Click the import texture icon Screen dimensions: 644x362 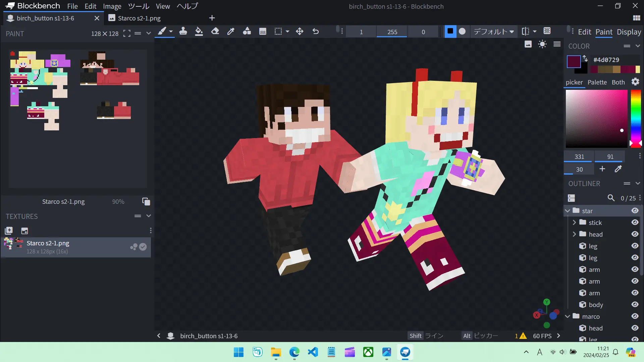9,231
